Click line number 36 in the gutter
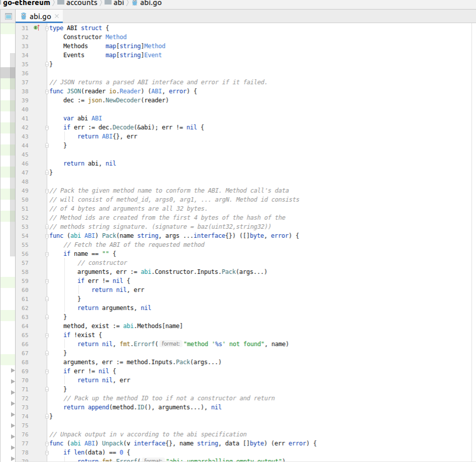The image size is (476, 462). [x=25, y=73]
